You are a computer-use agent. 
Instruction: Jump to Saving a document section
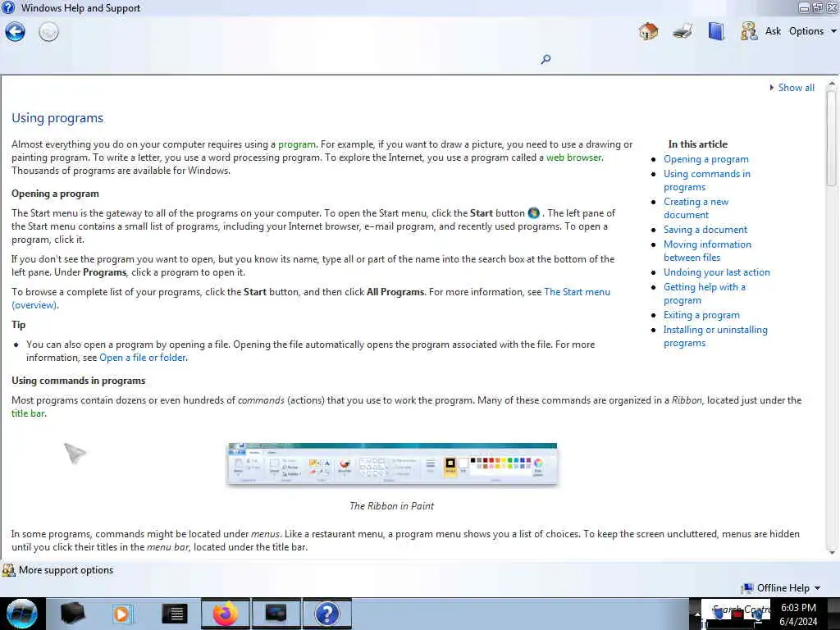click(x=705, y=230)
